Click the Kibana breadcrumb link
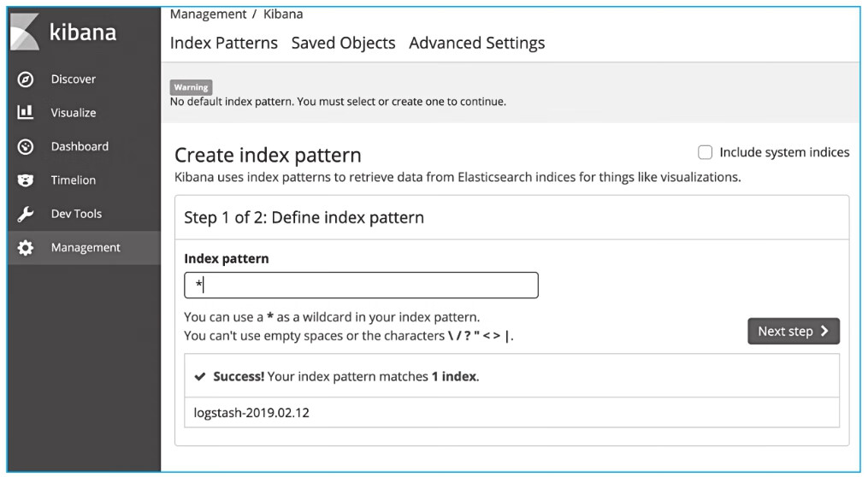The width and height of the screenshot is (868, 477). click(x=283, y=14)
